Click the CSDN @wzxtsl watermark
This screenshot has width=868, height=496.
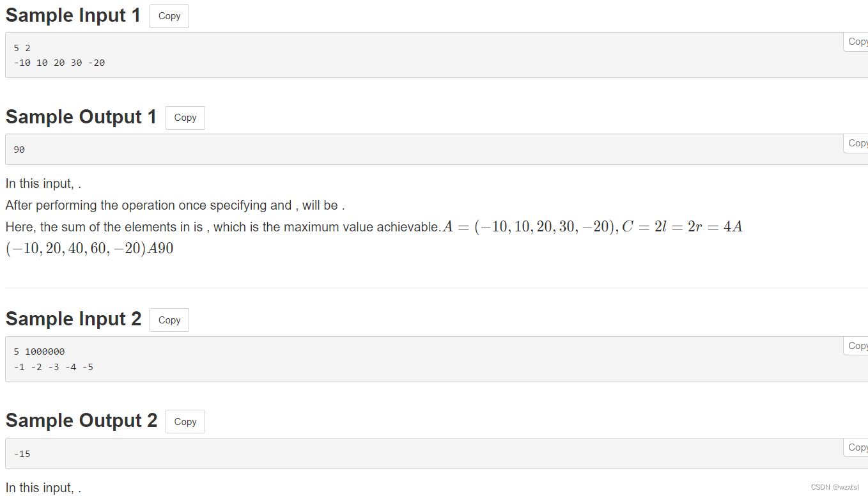point(835,487)
